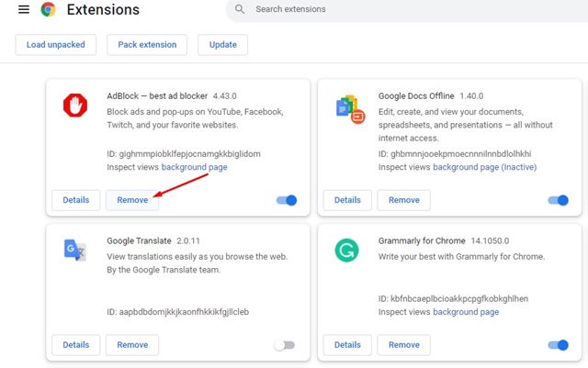Remove the AdBlock extension
This screenshot has height=368, width=588.
[x=132, y=200]
